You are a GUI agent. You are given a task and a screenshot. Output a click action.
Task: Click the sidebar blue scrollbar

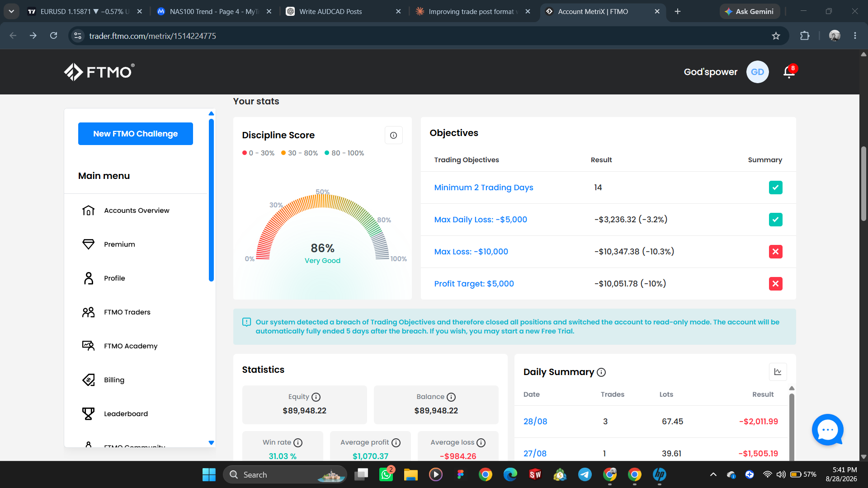tap(211, 200)
